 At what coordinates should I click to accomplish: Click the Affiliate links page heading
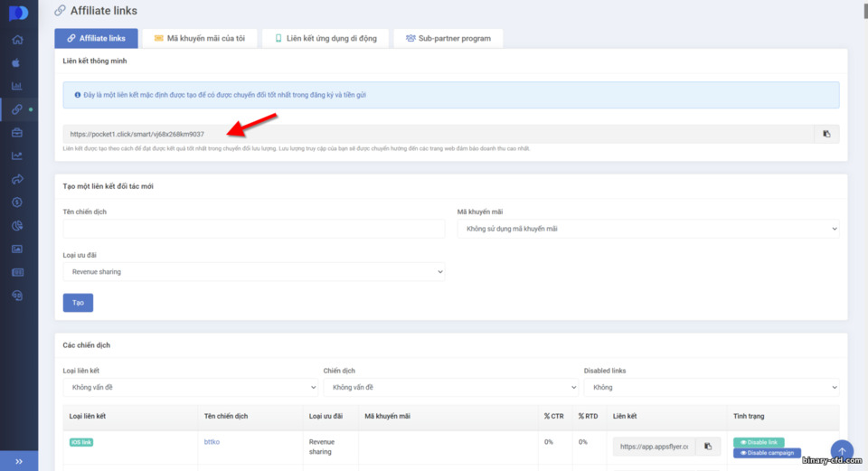click(103, 11)
